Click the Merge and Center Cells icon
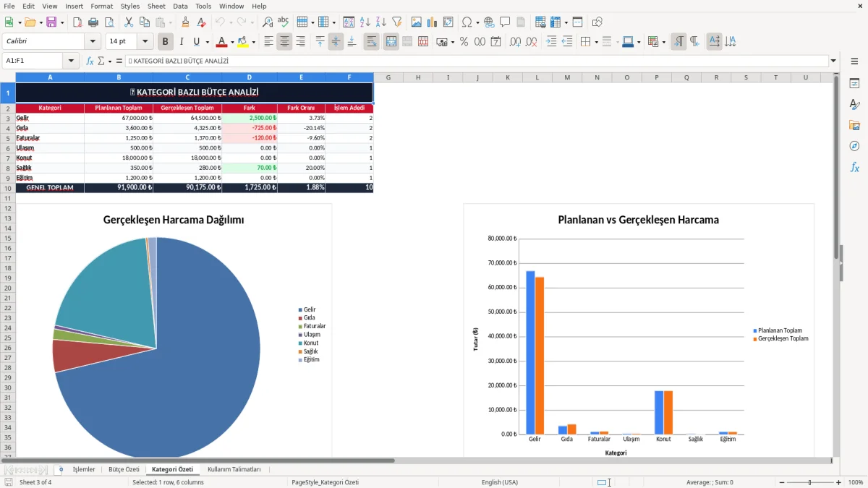Image resolution: width=868 pixels, height=488 pixels. click(x=391, y=42)
